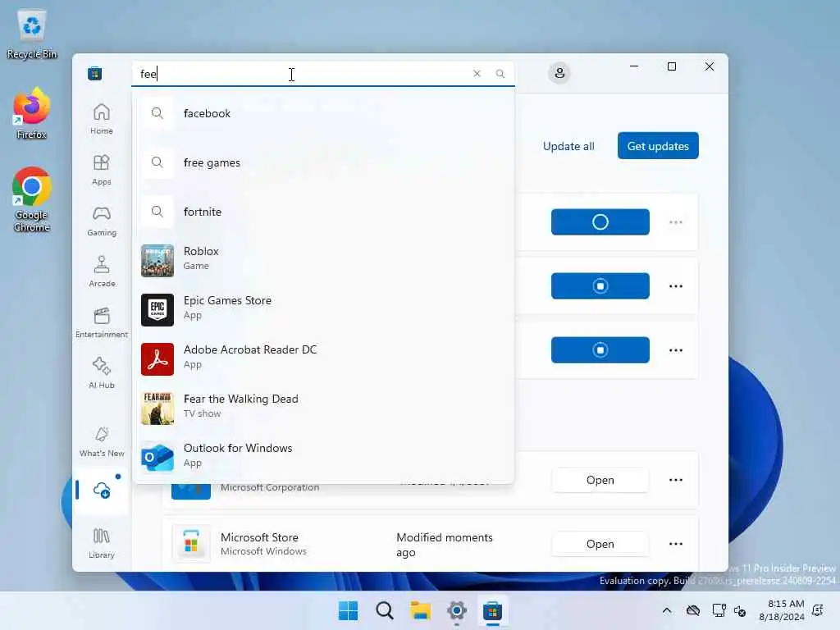840x630 pixels.
Task: Click the muted volume tray icon
Action: (x=740, y=610)
